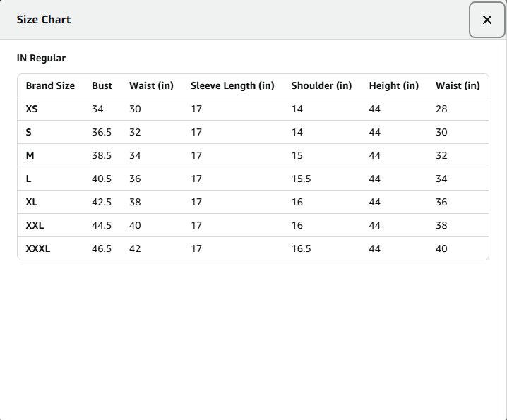Select the 38.5 bust measurement cell
This screenshot has width=507, height=420.
coord(102,155)
